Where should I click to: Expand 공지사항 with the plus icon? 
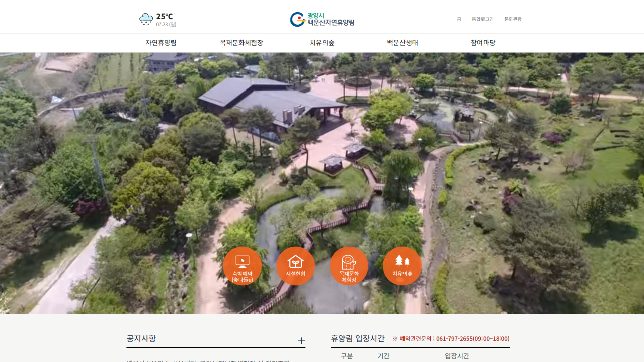point(301,341)
